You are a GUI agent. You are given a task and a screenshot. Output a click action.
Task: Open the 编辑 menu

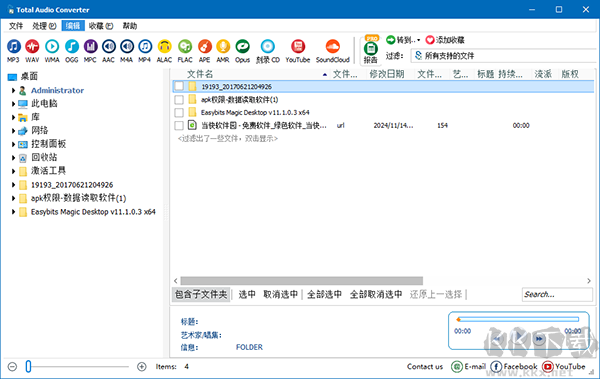coord(73,26)
